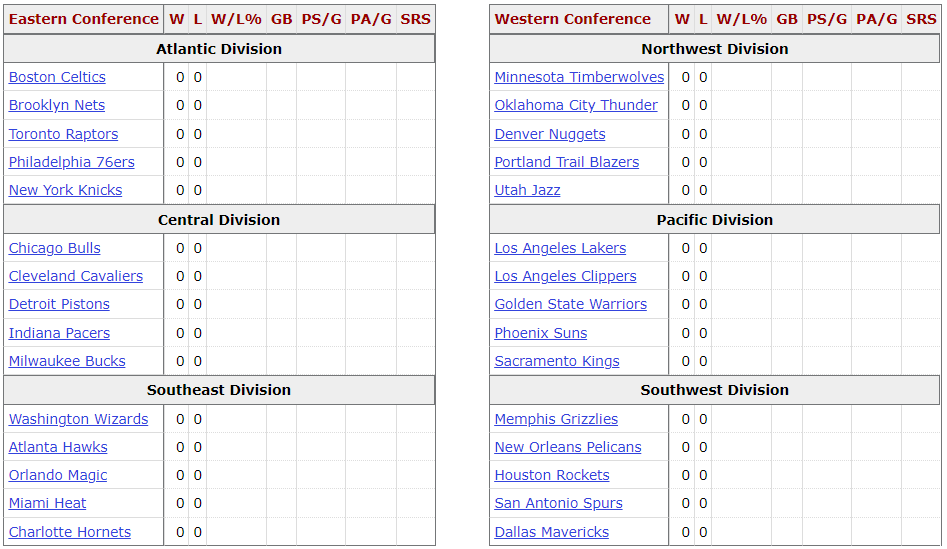This screenshot has height=549, width=947.
Task: Click the Eastern Conference column header
Action: pyautogui.click(x=83, y=19)
